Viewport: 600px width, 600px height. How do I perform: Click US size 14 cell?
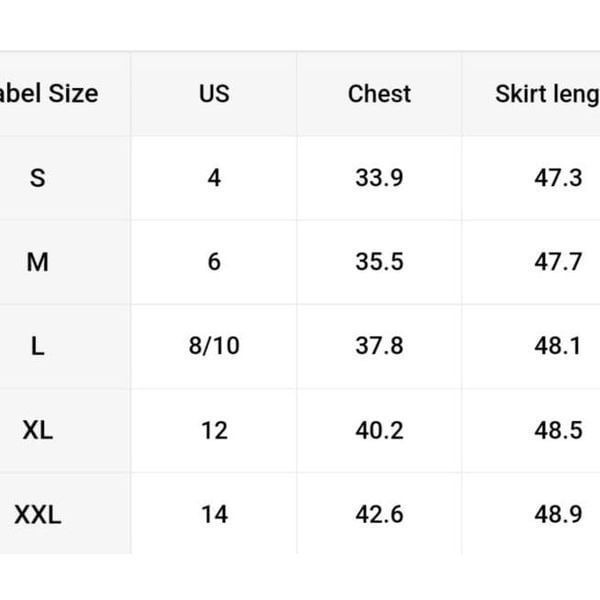(214, 515)
